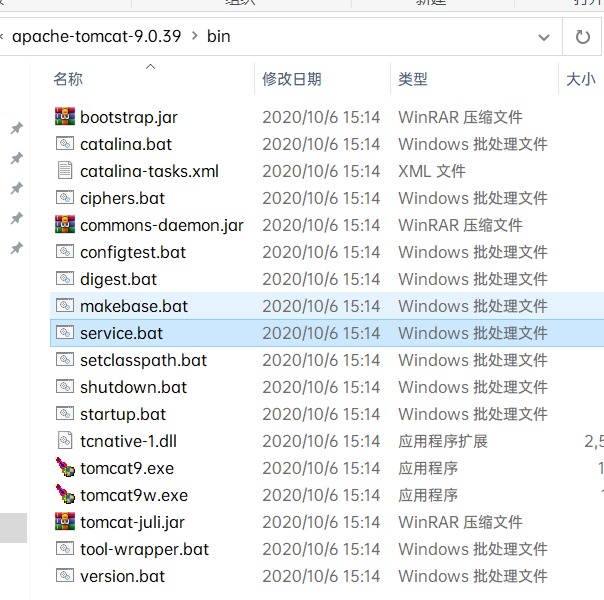Click the tcnative-1.dll file icon
604x600 pixels.
point(65,441)
